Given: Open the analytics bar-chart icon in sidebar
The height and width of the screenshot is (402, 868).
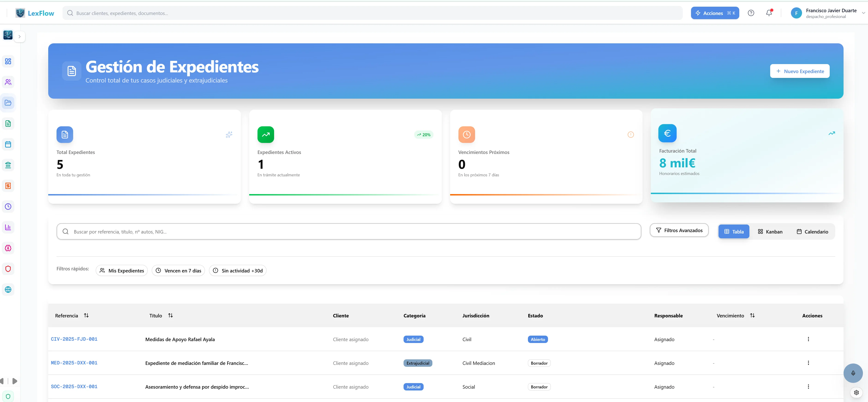Looking at the screenshot, I should pyautogui.click(x=8, y=227).
